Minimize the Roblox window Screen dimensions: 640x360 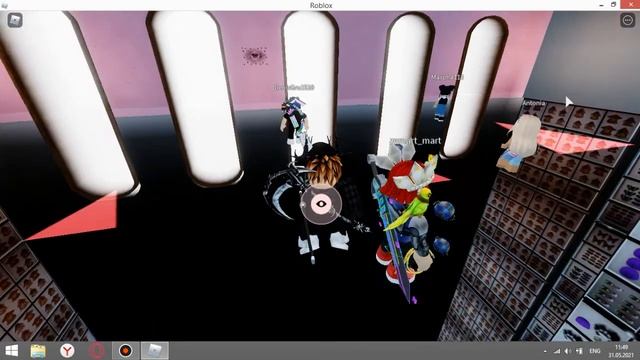[602, 5]
